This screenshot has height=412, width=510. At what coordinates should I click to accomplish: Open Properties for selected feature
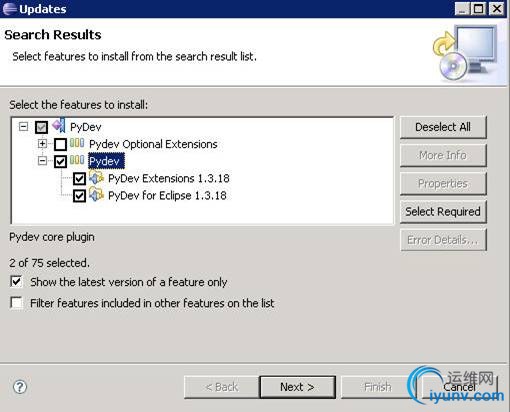pos(443,183)
